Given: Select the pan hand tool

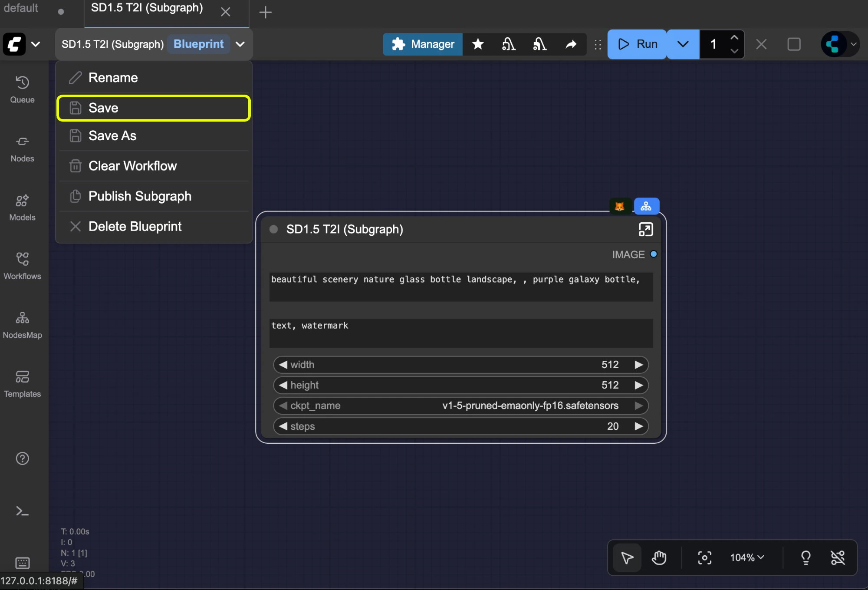Looking at the screenshot, I should coord(659,557).
